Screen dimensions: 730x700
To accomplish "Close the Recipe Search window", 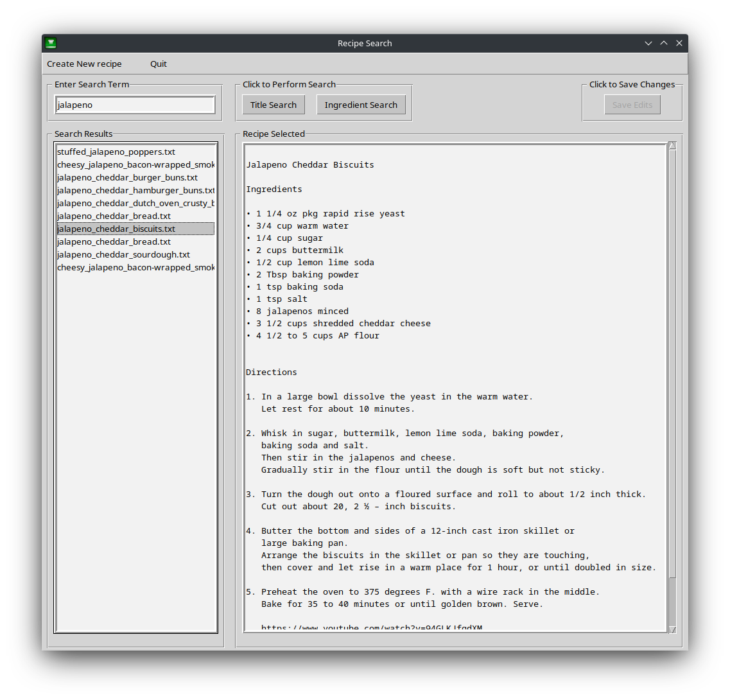I will (679, 43).
